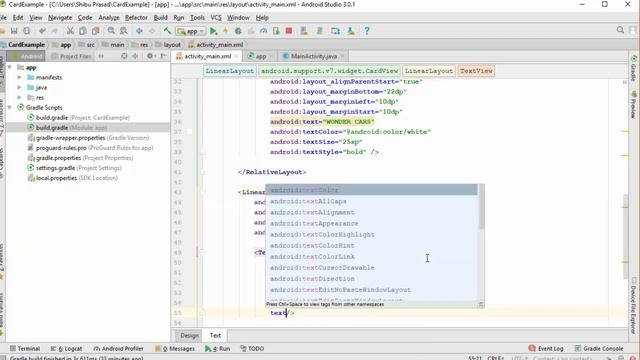Click the Replace icon in toolbar
640x360 pixels.
click(x=124, y=31)
